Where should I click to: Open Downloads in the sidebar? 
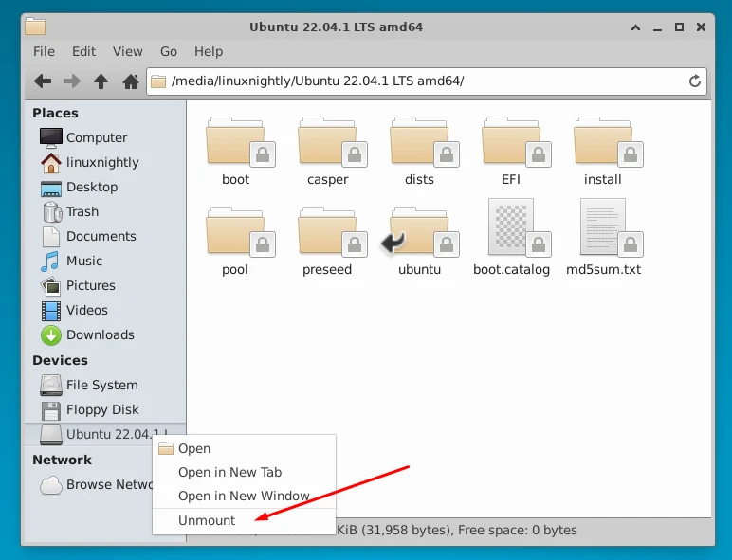tap(105, 335)
